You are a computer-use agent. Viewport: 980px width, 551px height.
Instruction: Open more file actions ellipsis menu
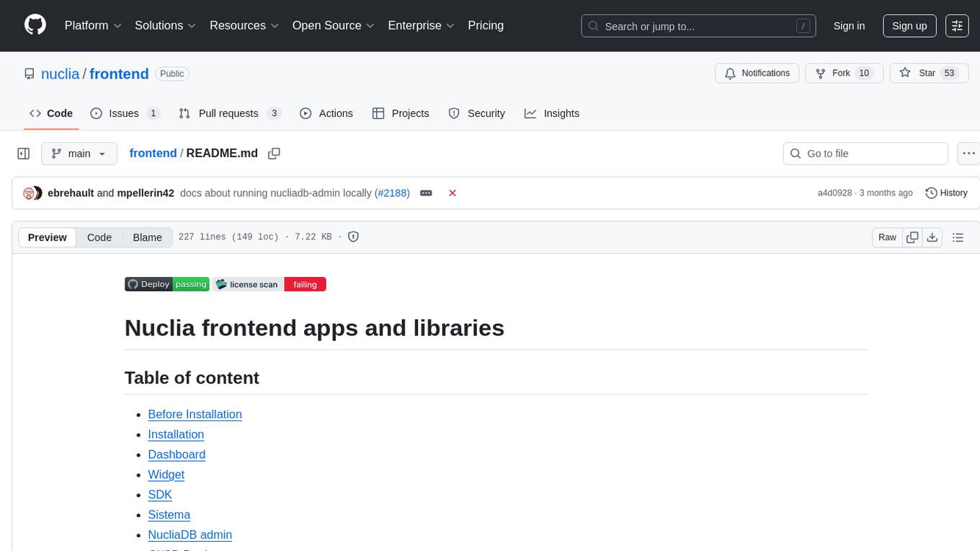(969, 154)
